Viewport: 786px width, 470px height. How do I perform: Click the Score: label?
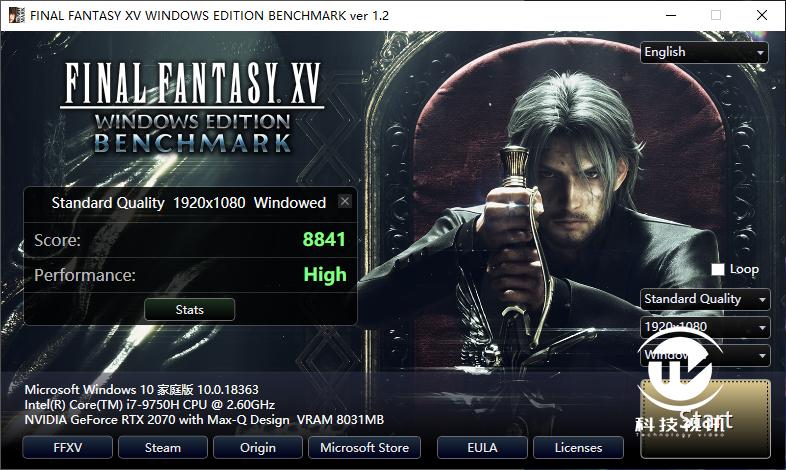tap(57, 240)
